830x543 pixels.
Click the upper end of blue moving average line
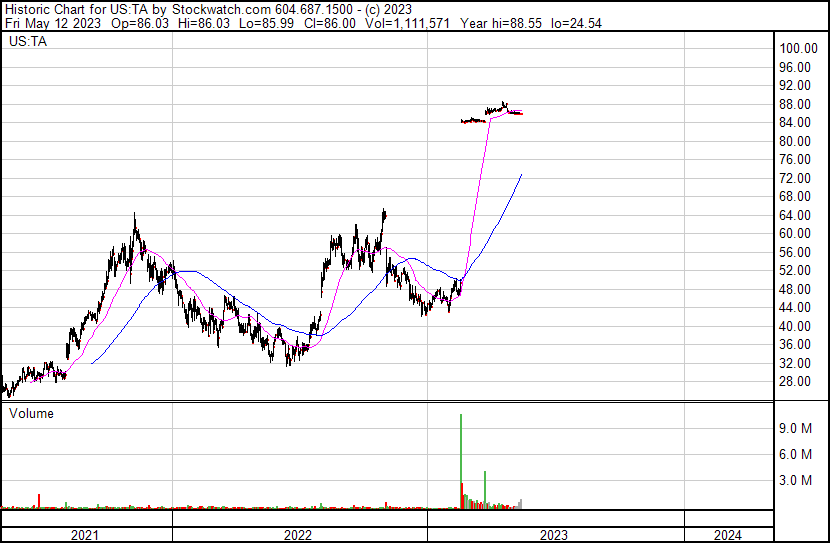point(521,175)
